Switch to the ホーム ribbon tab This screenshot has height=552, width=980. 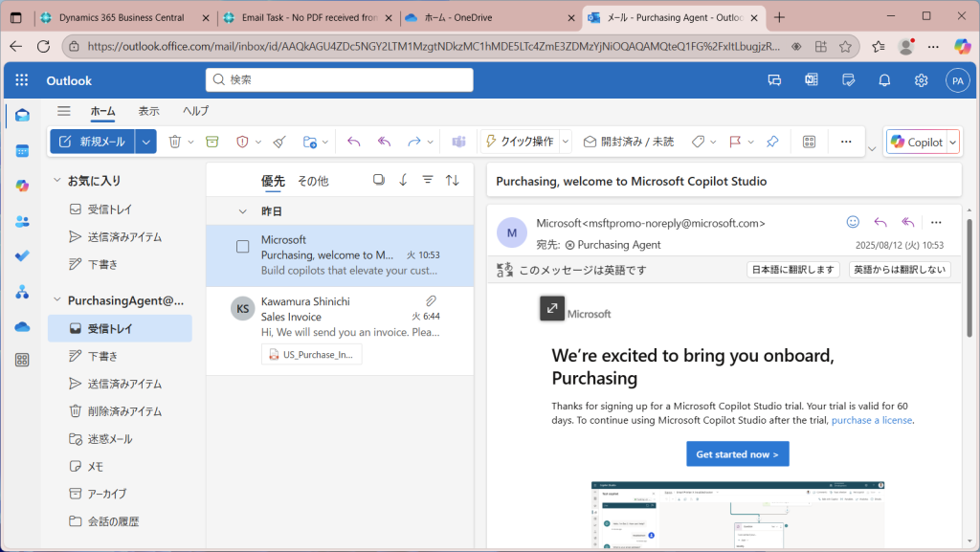pos(102,111)
